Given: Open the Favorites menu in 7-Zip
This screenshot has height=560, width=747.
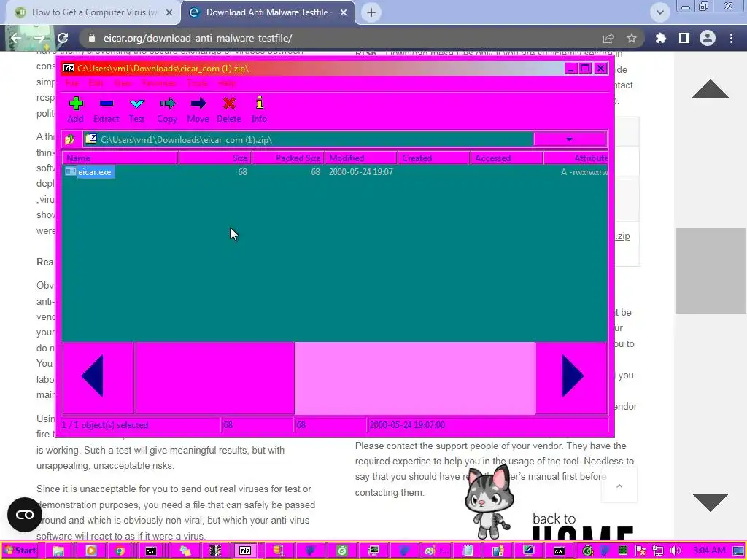Looking at the screenshot, I should [x=159, y=83].
